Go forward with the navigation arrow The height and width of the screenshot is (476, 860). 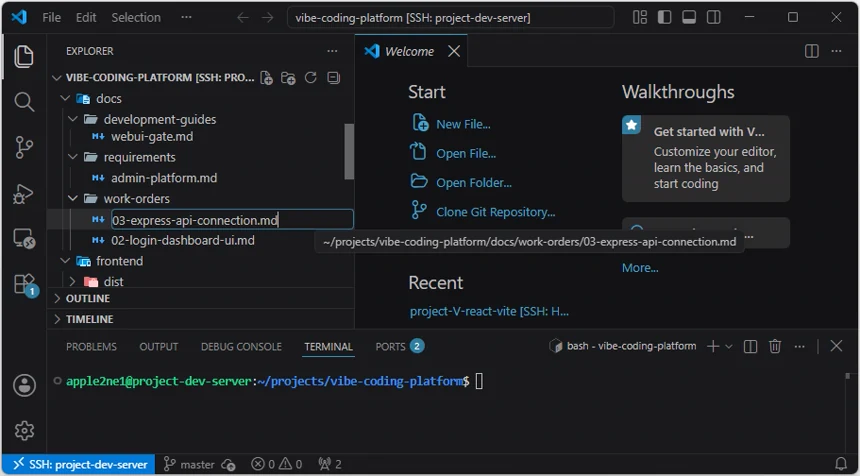click(267, 18)
